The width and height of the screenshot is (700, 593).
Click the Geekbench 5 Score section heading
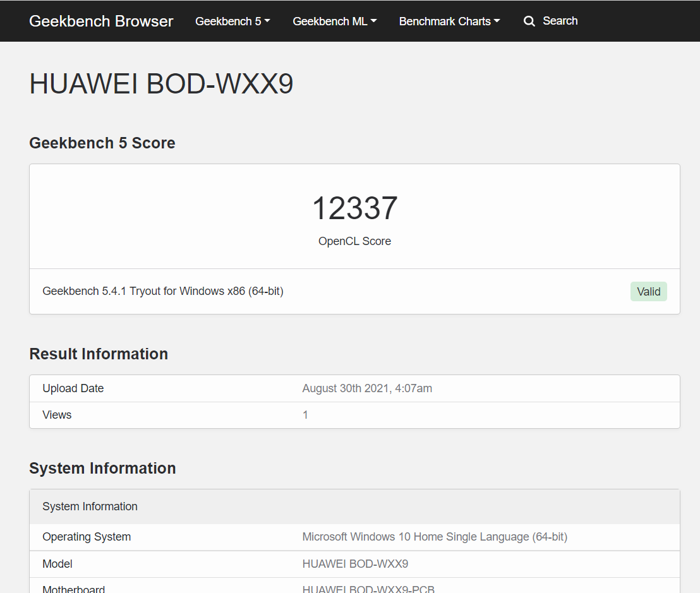102,143
